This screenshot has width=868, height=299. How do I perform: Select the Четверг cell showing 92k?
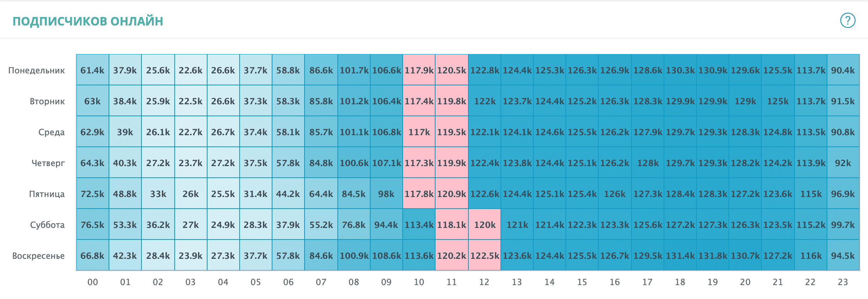tap(843, 163)
